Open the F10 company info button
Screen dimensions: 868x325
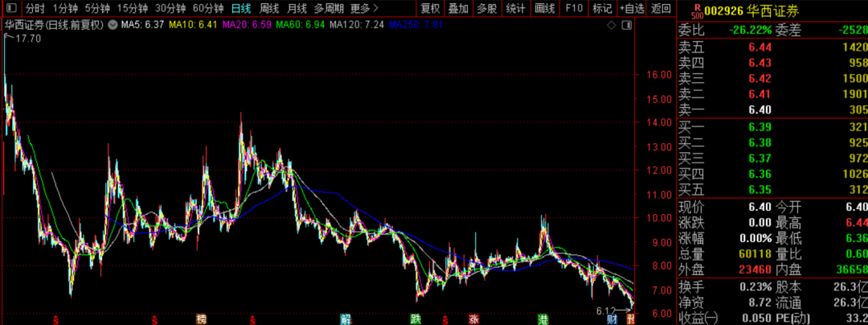[x=574, y=8]
